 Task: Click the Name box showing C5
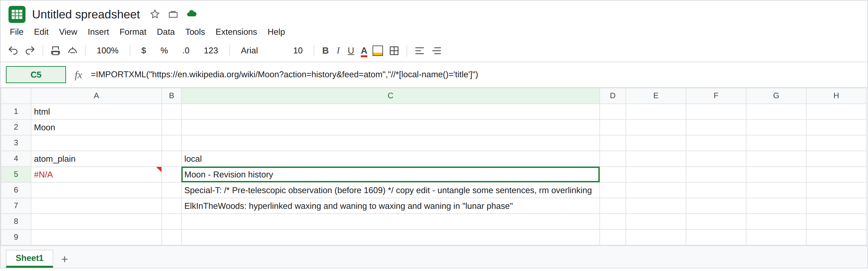[x=36, y=75]
